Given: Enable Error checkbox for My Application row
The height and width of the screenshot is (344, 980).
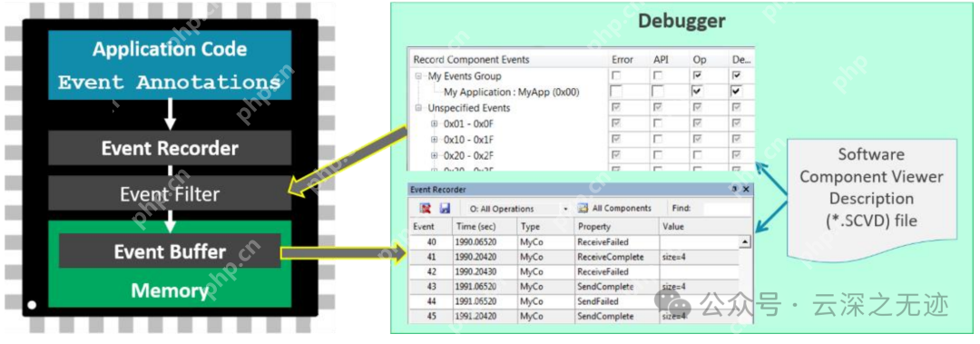Looking at the screenshot, I should (617, 92).
